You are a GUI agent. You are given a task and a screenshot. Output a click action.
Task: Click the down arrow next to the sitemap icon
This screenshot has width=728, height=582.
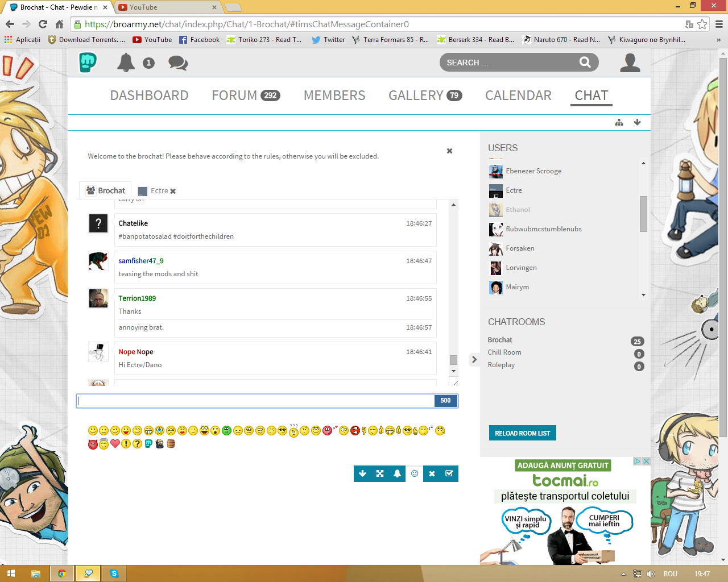(637, 122)
